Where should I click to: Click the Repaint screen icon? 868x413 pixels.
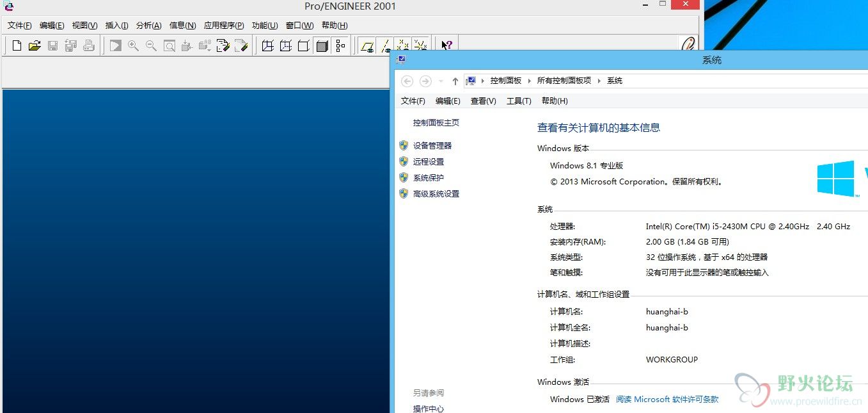(115, 45)
